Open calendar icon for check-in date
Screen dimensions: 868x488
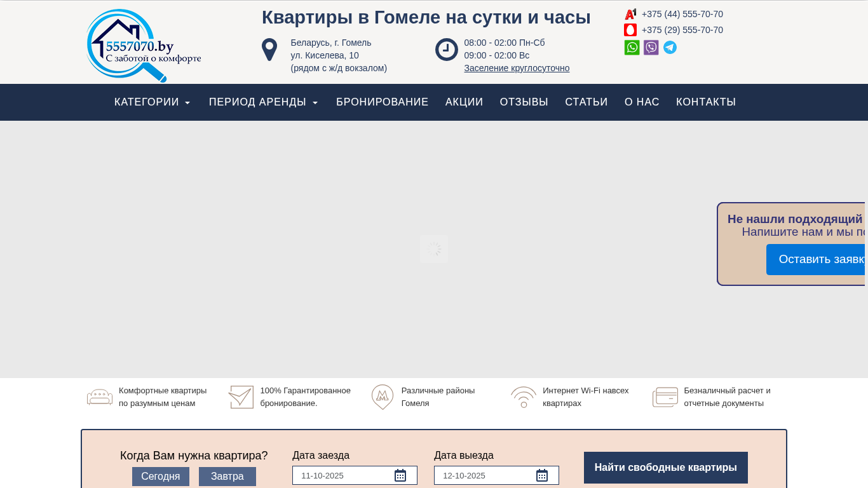click(x=400, y=475)
